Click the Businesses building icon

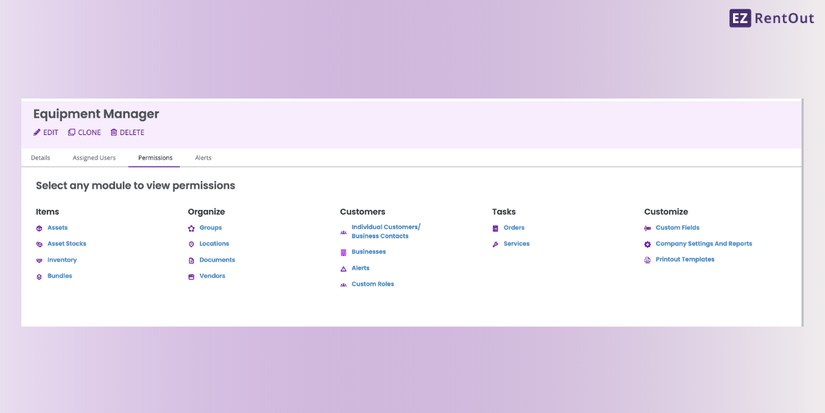point(343,253)
